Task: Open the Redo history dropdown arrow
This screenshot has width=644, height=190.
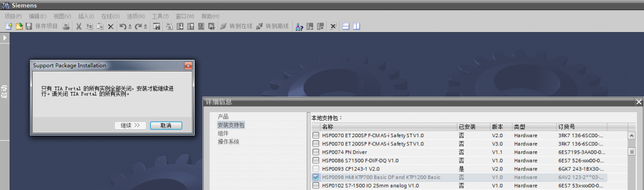Action: tap(145, 26)
